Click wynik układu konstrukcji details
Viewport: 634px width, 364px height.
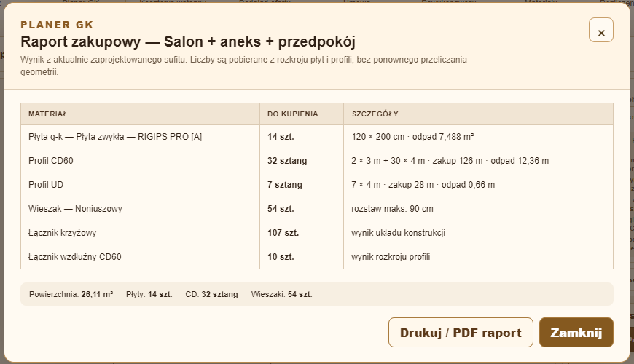(x=478, y=233)
